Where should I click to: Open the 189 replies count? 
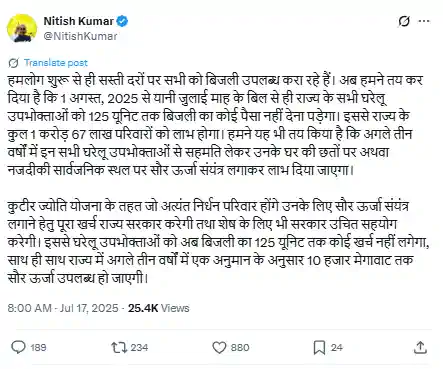[38, 348]
